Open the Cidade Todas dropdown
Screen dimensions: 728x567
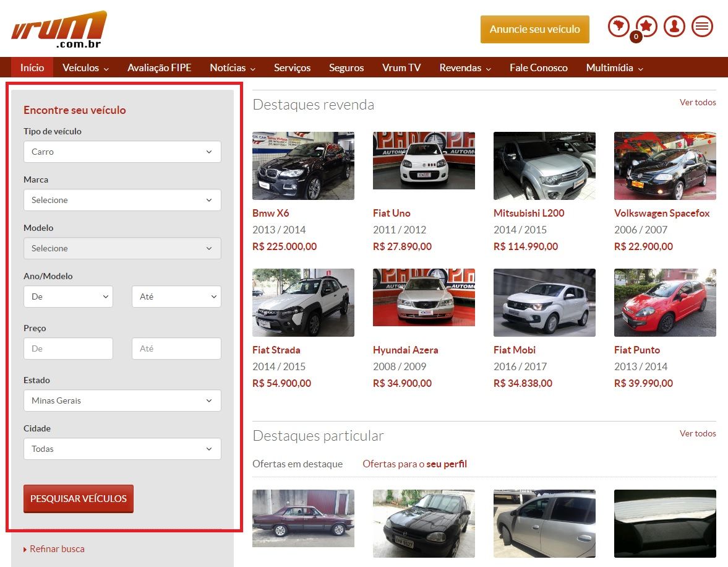pos(122,449)
